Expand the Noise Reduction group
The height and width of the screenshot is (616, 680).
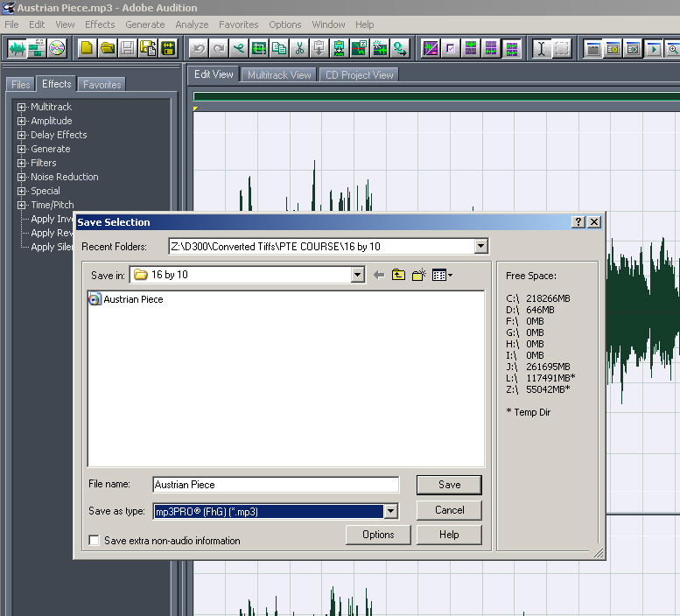(21, 177)
